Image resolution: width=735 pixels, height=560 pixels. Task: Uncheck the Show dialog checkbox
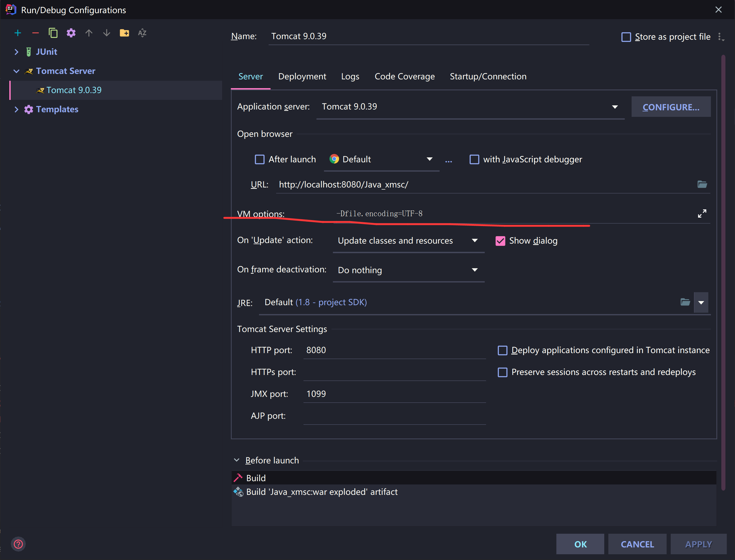[500, 241]
